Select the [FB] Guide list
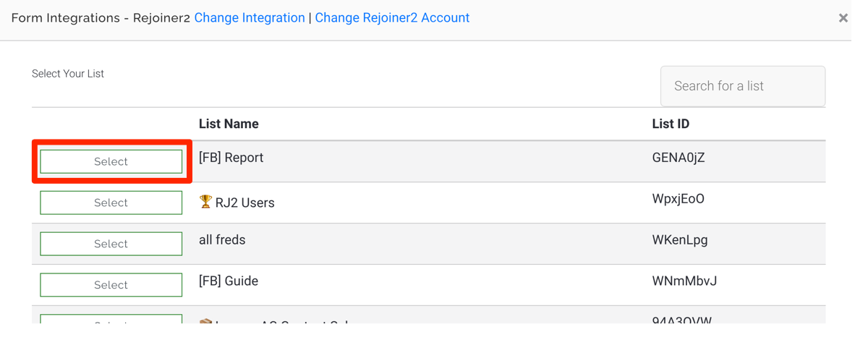868x340 pixels. 111,285
